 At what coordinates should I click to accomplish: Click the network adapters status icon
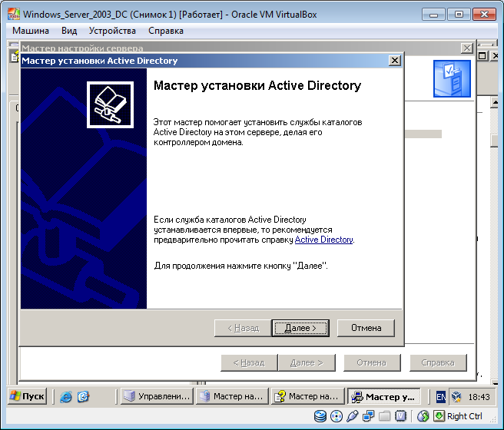coord(368,416)
